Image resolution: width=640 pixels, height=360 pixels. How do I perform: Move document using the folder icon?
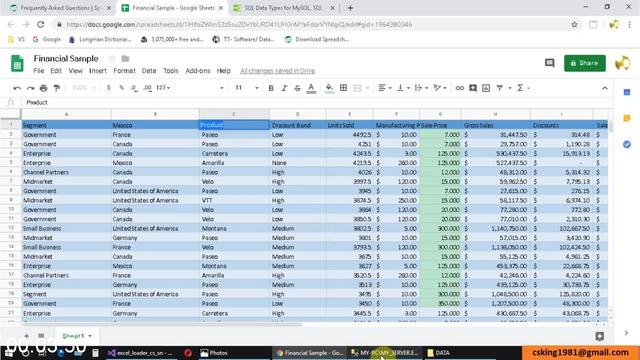(x=125, y=58)
